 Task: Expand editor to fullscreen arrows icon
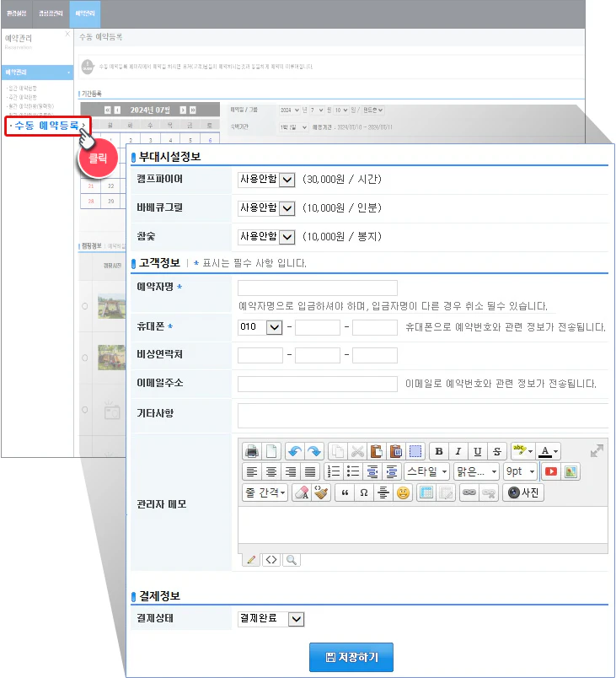point(597,451)
